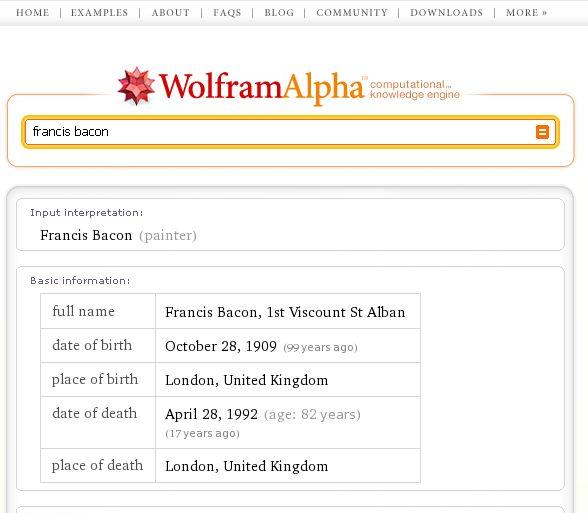The image size is (588, 513).
Task: Navigate to COMMUNITY section
Action: pos(352,13)
